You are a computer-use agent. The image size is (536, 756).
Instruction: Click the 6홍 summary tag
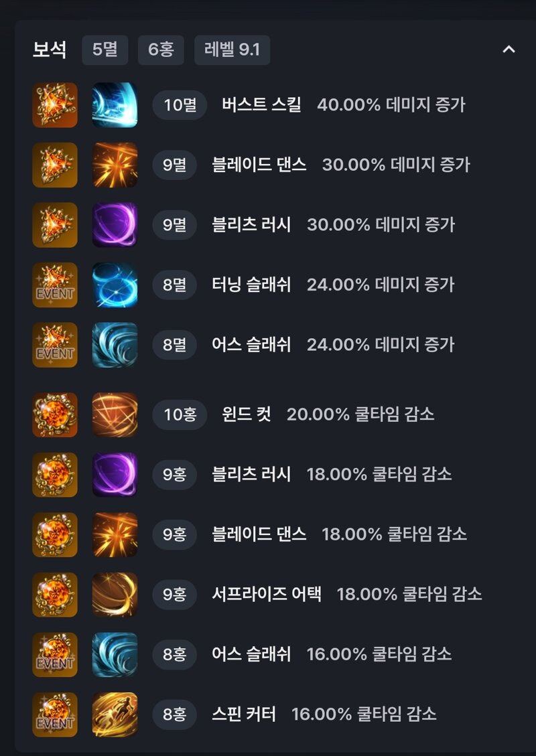pyautogui.click(x=161, y=49)
